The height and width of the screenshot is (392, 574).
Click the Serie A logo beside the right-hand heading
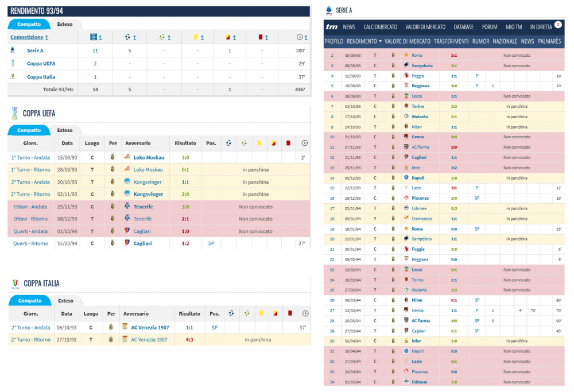pos(329,10)
